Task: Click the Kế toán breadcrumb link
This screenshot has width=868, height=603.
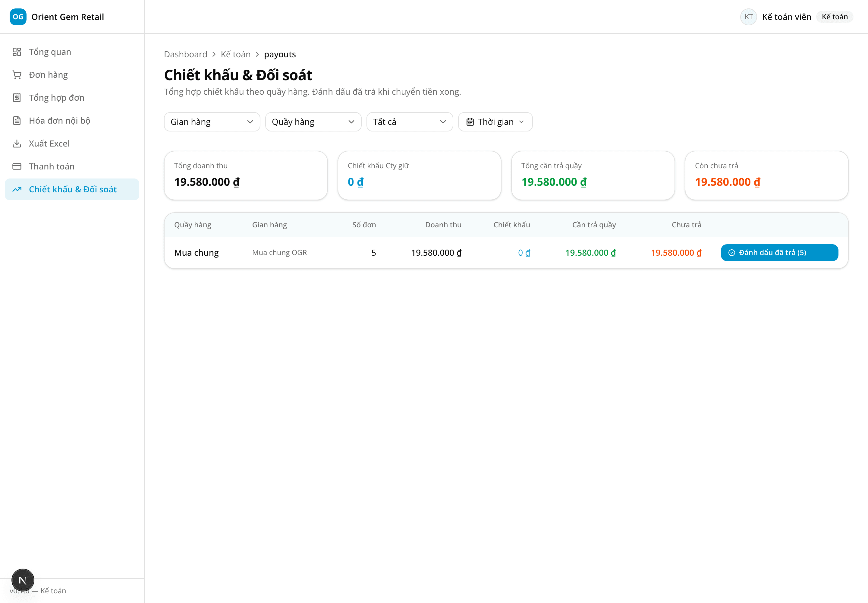Action: [236, 54]
